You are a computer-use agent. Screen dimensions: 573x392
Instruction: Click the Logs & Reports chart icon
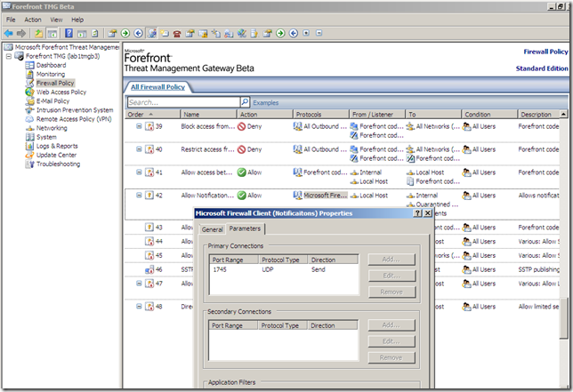point(30,146)
